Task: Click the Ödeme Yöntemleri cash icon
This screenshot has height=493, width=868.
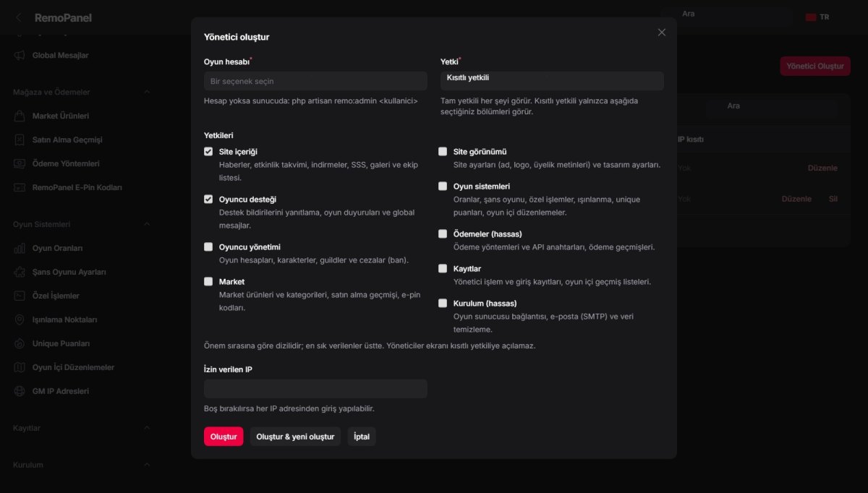Action: (20, 163)
